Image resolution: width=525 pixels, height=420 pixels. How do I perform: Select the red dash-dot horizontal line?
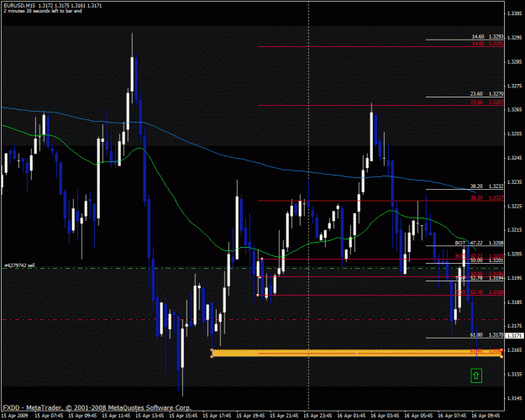pyautogui.click(x=252, y=320)
